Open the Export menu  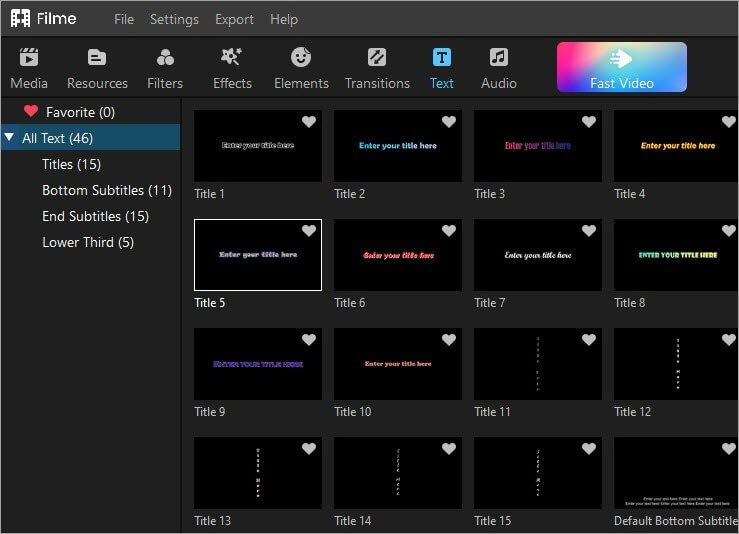tap(234, 19)
